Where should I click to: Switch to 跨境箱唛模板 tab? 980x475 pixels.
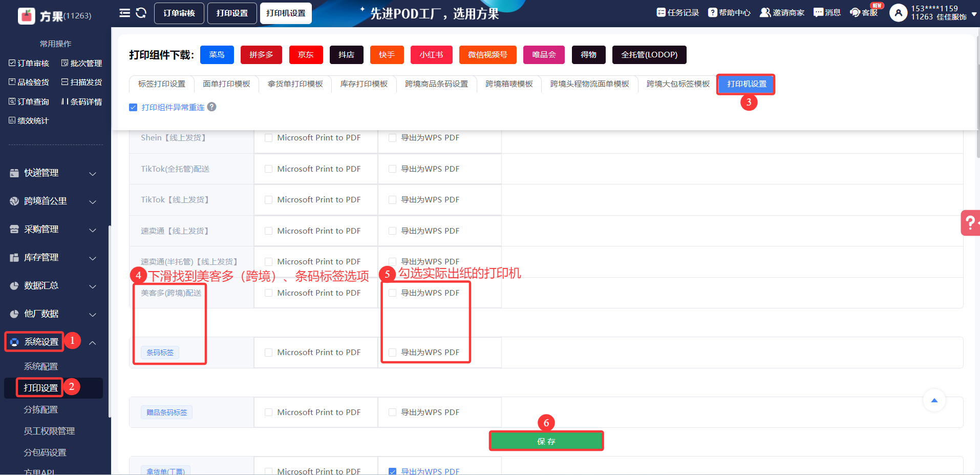[x=509, y=84]
